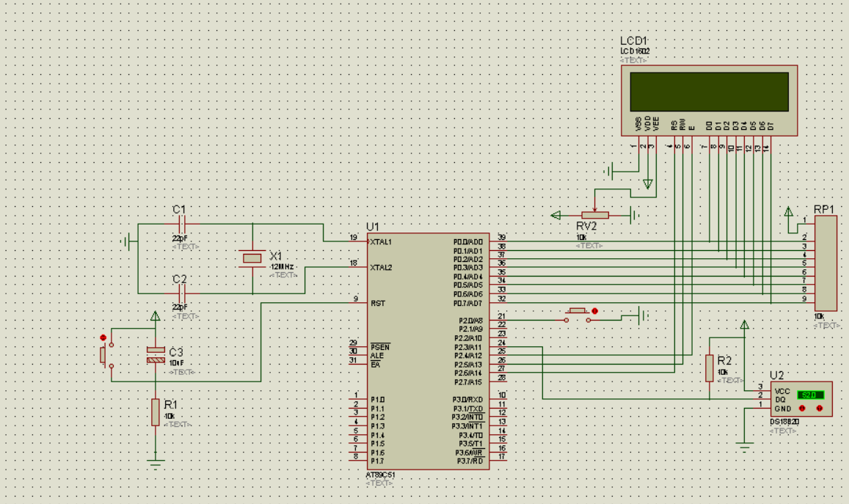Click the power terminal at RP1 pin 1
The image size is (849, 504).
click(788, 212)
